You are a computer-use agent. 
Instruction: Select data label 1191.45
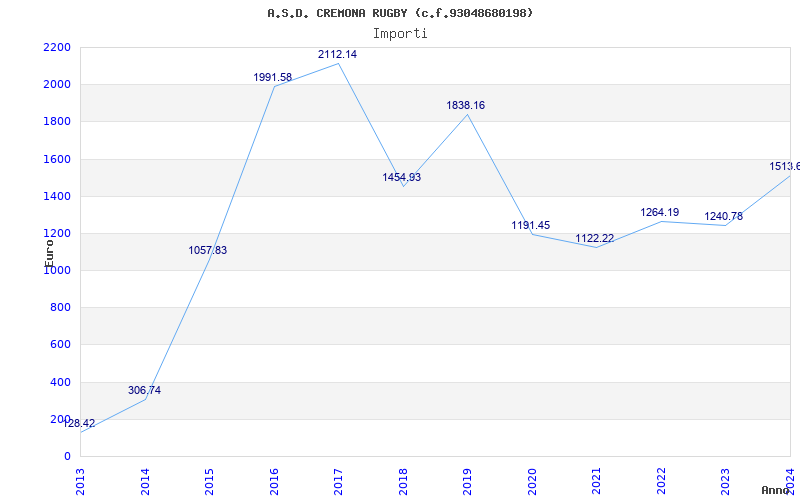coord(531,226)
